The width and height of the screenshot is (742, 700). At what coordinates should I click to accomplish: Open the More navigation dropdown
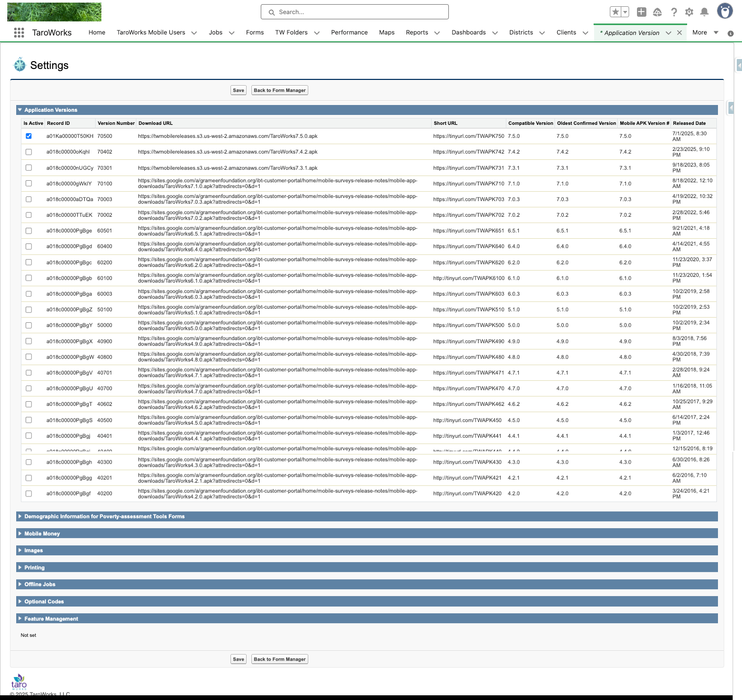click(x=705, y=32)
